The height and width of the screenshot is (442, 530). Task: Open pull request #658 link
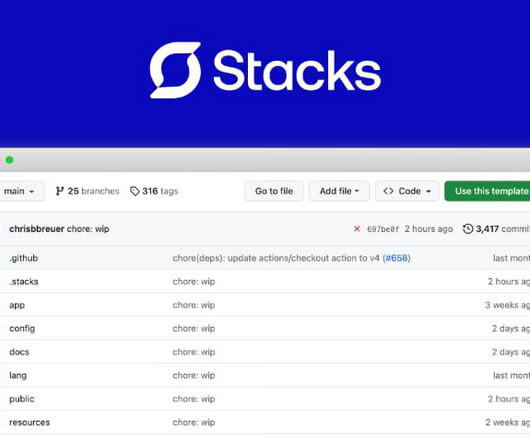(396, 258)
